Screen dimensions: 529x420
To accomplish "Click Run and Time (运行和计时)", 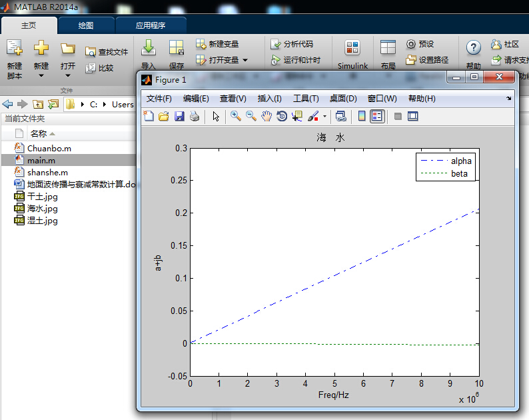I will click(296, 60).
